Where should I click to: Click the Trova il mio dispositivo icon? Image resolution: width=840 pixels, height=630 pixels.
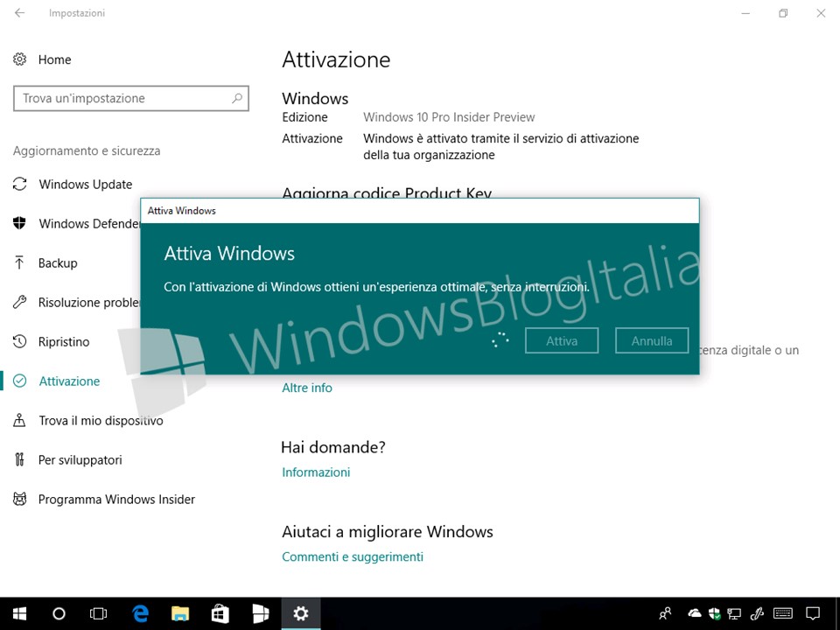coord(20,421)
